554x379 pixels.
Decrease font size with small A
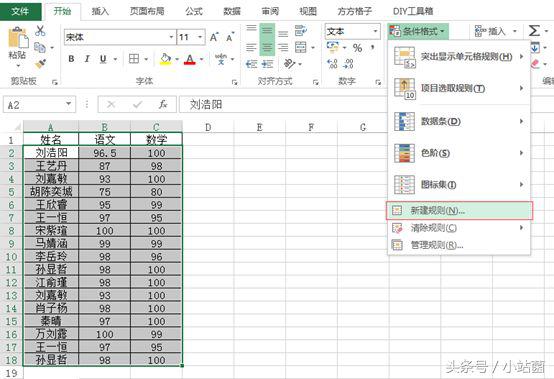click(230, 37)
